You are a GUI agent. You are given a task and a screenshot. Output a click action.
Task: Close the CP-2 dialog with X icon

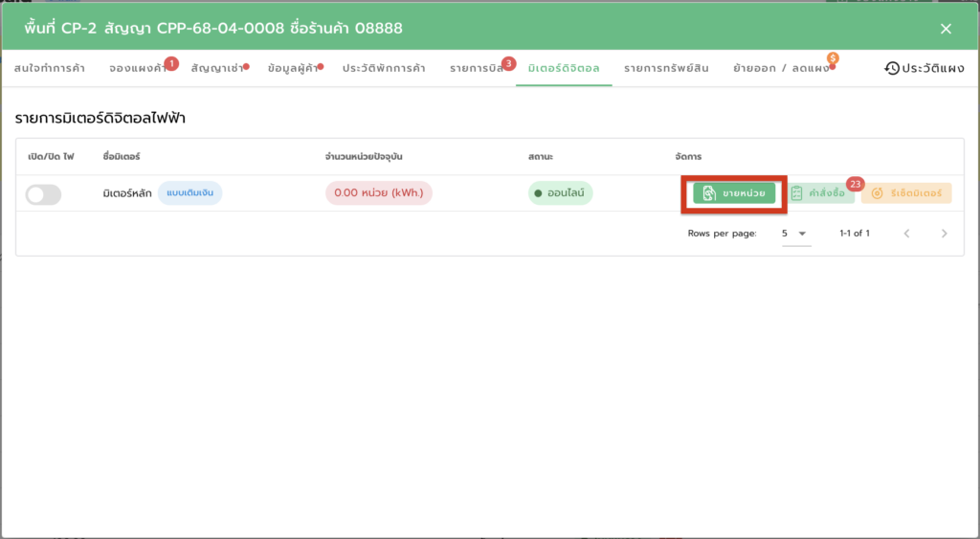[946, 29]
